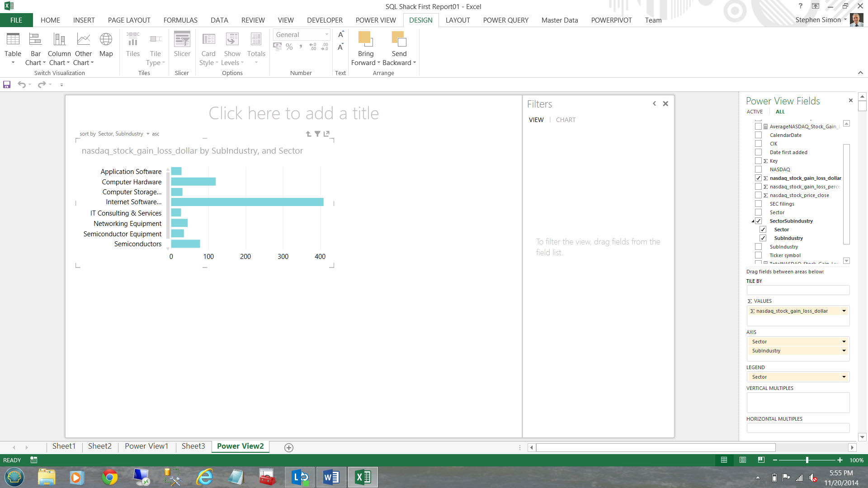The width and height of the screenshot is (868, 488).
Task: Expand the General number format dropdown
Action: [326, 35]
